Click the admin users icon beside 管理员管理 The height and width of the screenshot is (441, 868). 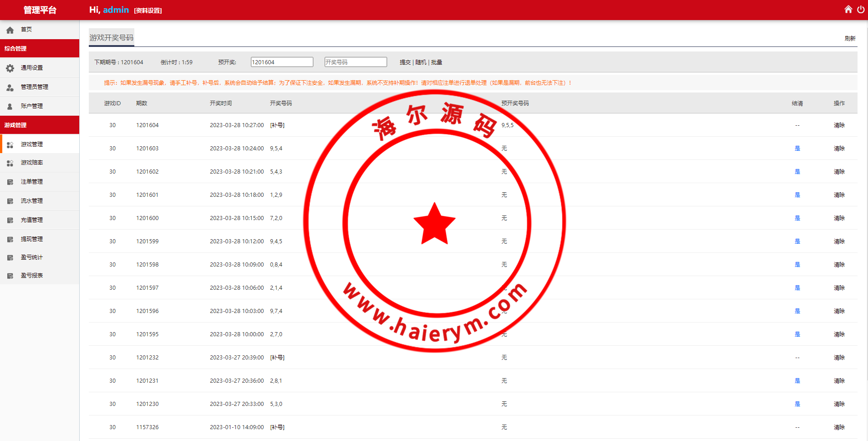pos(10,87)
